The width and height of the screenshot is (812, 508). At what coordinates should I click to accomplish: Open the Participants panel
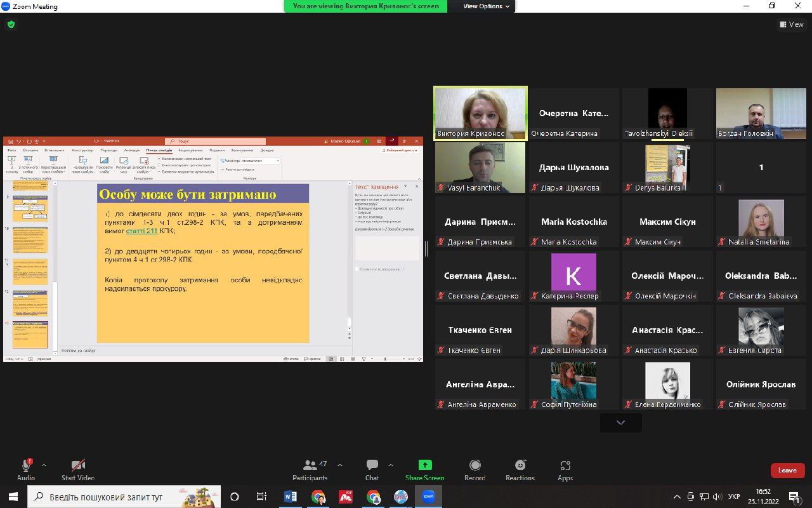(x=310, y=468)
